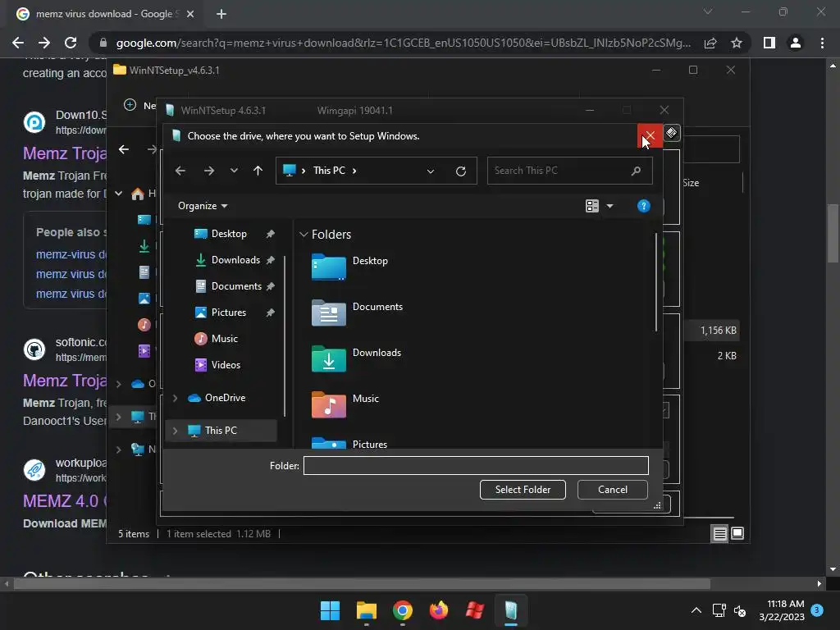Open clock and date panel
Screen dimensions: 840x630
click(x=782, y=610)
